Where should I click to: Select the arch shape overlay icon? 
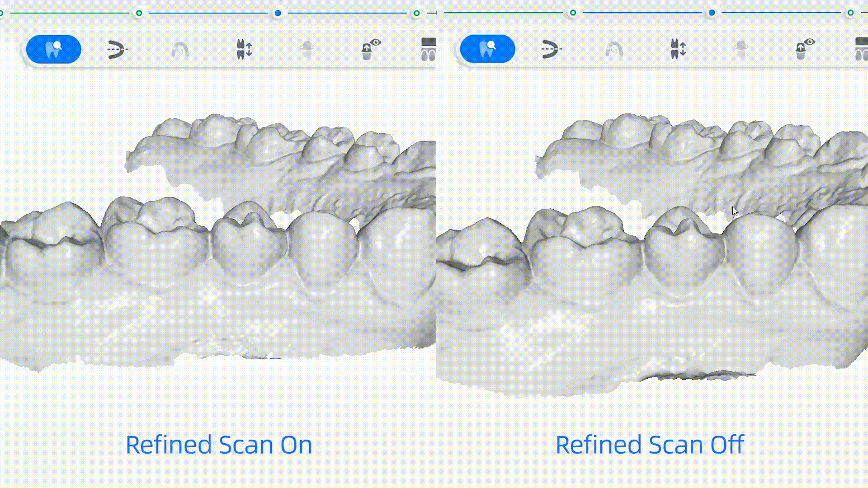[179, 49]
